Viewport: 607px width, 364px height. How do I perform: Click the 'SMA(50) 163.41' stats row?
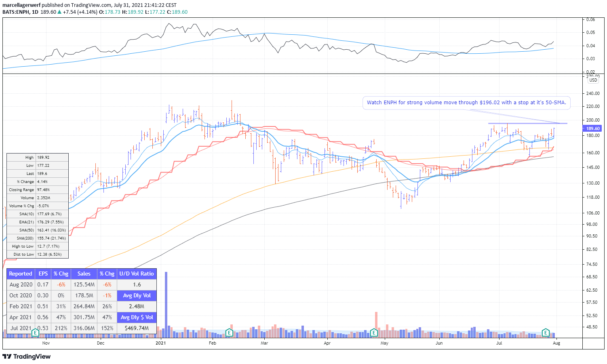pos(38,230)
